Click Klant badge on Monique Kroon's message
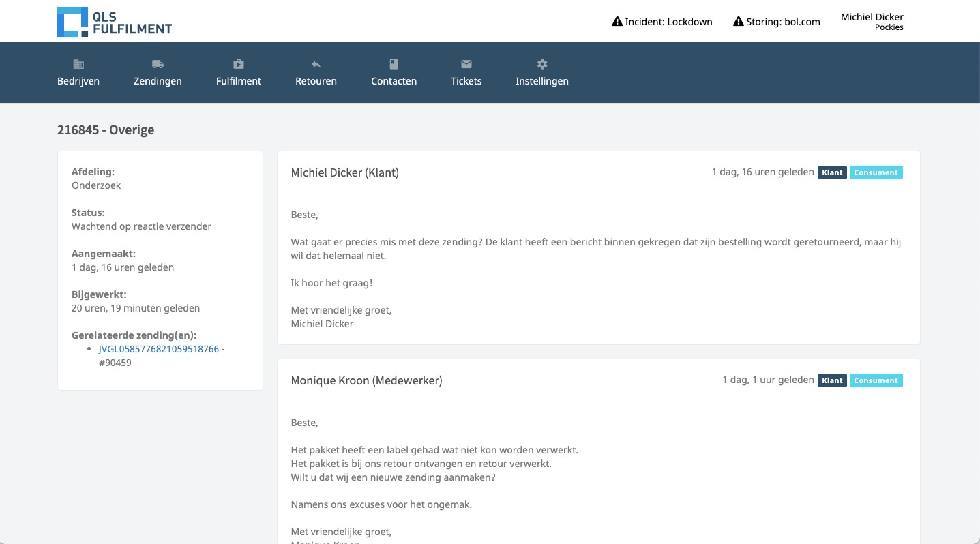Image resolution: width=980 pixels, height=544 pixels. [x=832, y=381]
